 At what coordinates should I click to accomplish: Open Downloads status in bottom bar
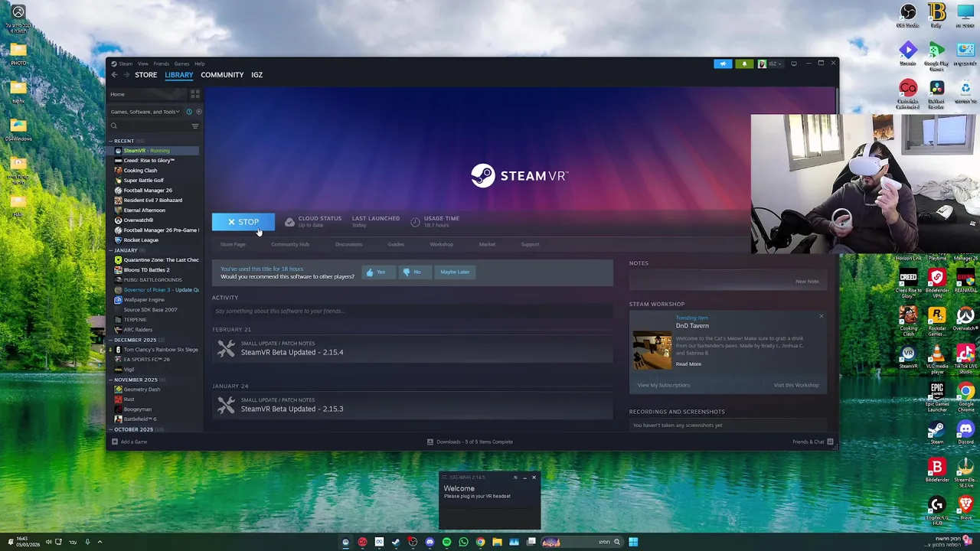pos(469,442)
